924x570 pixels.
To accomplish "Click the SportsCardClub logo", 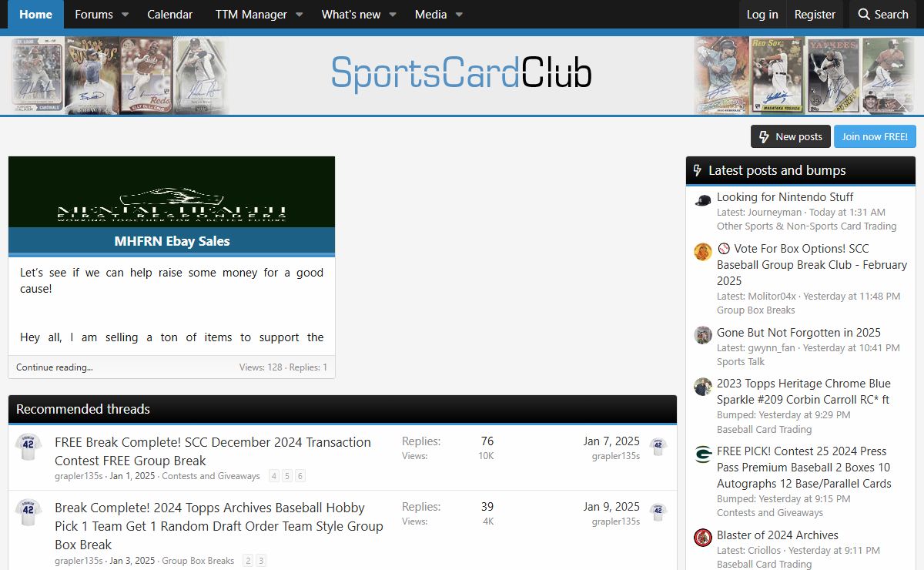I will pyautogui.click(x=461, y=73).
